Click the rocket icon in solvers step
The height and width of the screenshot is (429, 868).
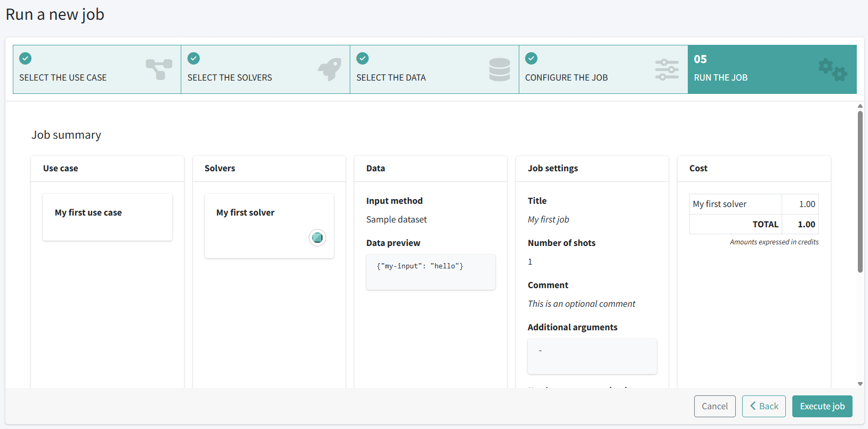[x=329, y=69]
